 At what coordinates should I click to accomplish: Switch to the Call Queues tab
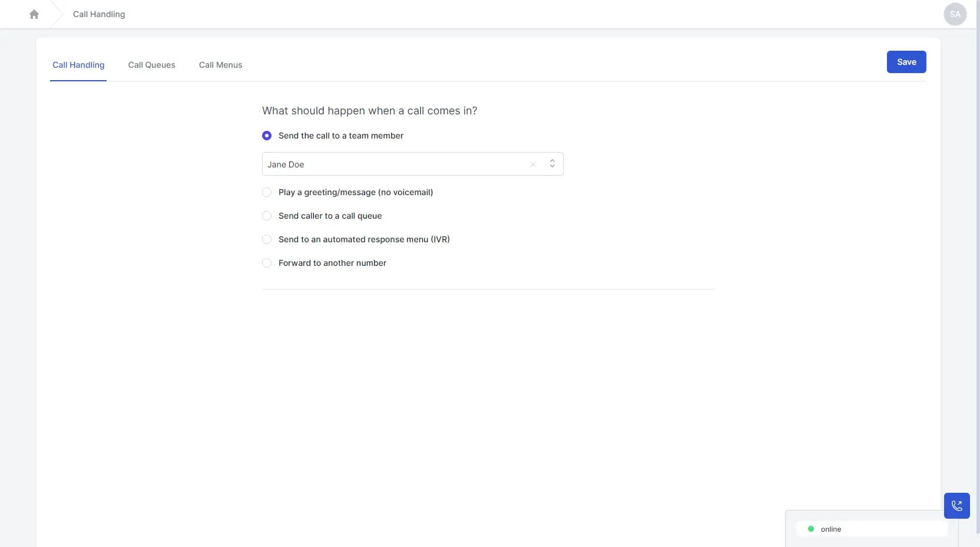point(151,65)
